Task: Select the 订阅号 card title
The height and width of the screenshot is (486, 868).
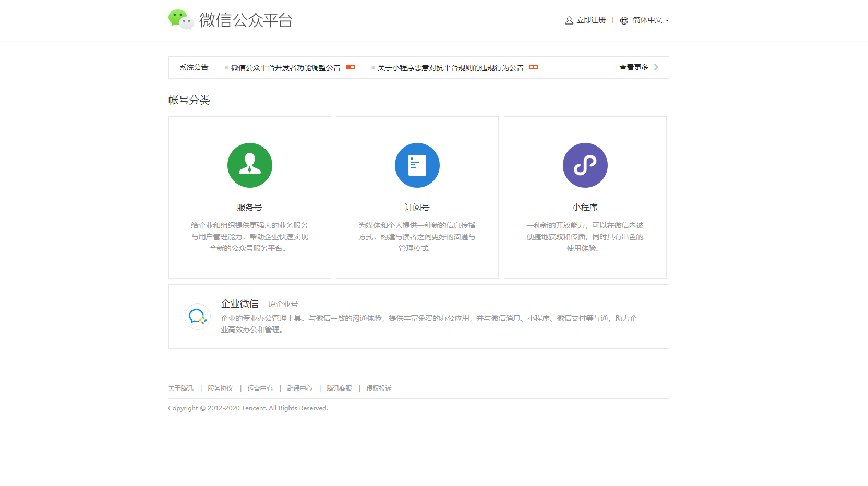Action: point(417,208)
